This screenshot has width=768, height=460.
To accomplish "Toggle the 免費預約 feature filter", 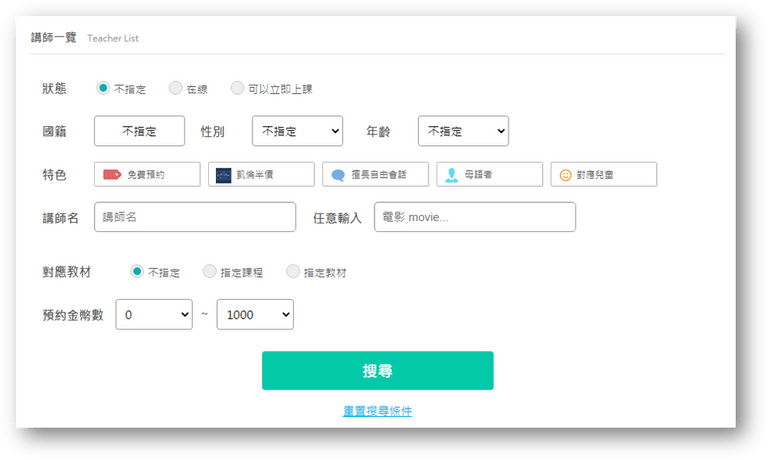I will [x=147, y=174].
